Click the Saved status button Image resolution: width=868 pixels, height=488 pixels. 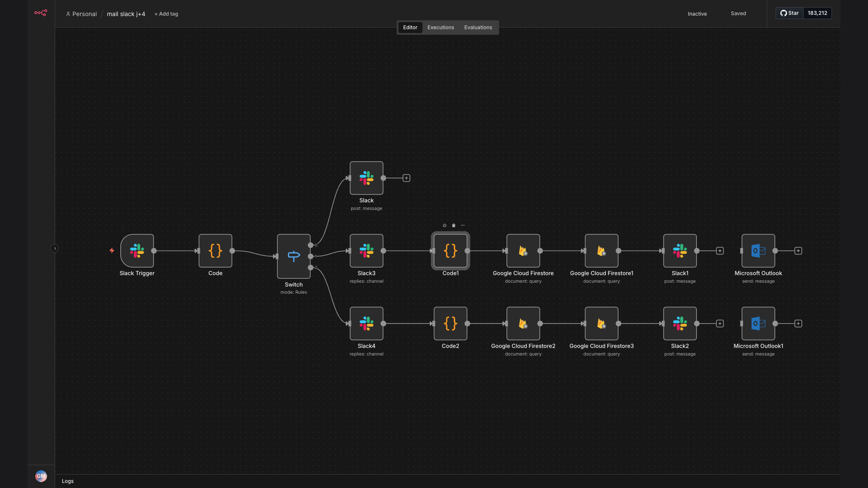[738, 14]
